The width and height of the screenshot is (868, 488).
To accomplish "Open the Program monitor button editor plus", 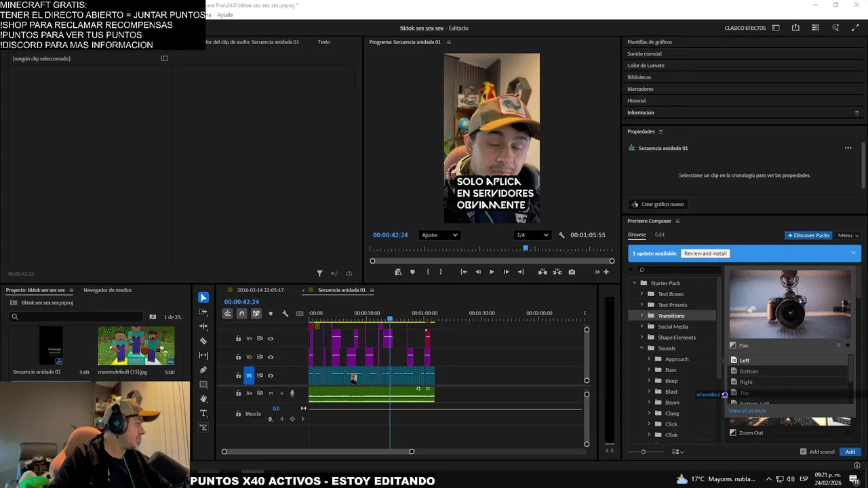I will point(606,272).
